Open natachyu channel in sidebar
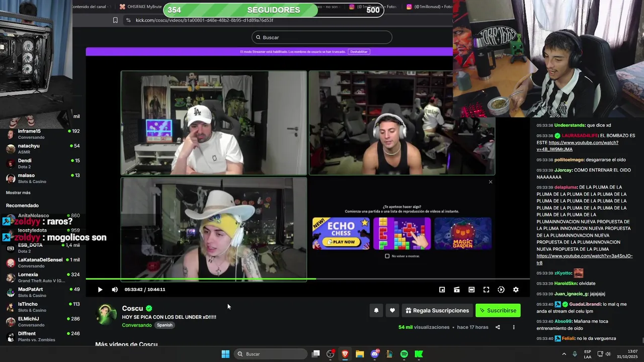 [x=43, y=148]
